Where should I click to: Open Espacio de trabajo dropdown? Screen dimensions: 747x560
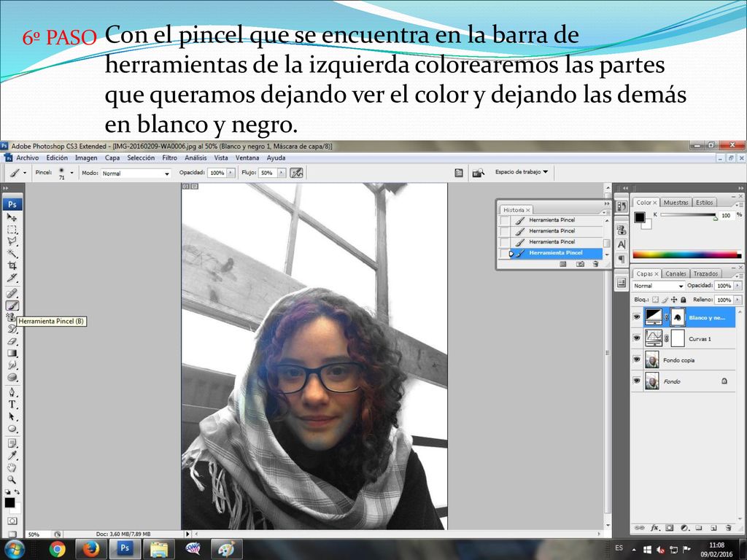click(x=521, y=172)
